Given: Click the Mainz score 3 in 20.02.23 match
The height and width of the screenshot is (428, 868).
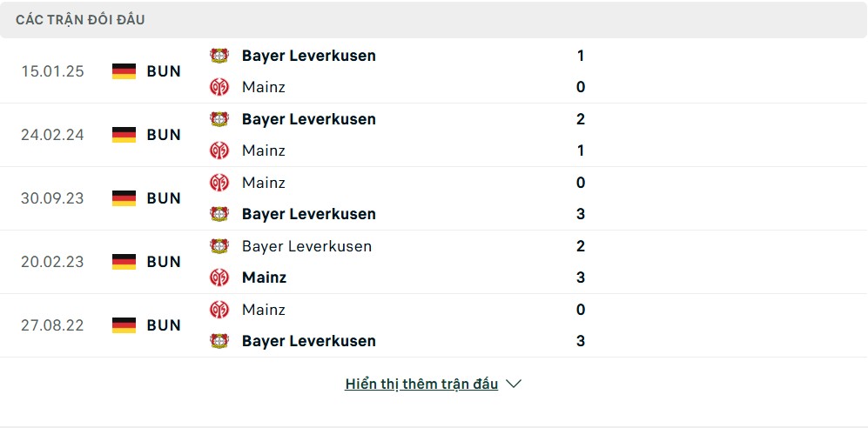Looking at the screenshot, I should point(580,277).
